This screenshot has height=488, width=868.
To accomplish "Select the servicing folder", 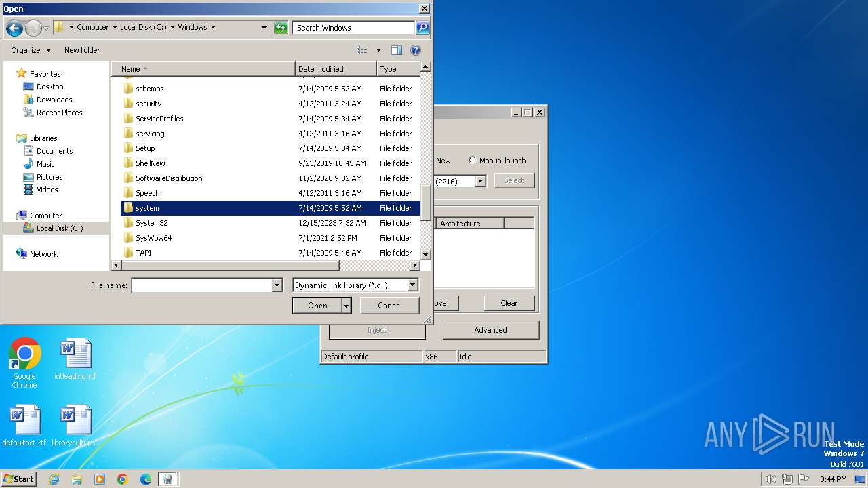I will point(270,134).
